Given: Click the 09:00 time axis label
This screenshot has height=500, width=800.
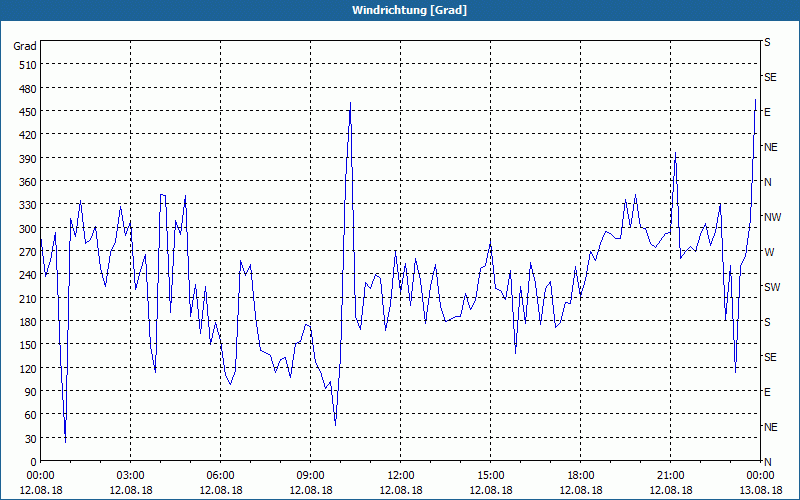Looking at the screenshot, I should (x=310, y=476).
